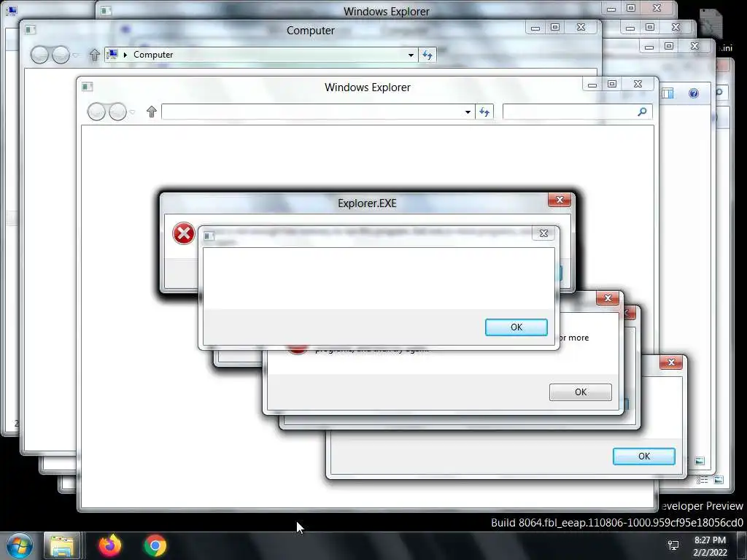The width and height of the screenshot is (747, 560).
Task: Maximize the rearmost Windows Explorer window at top
Action: point(631,8)
